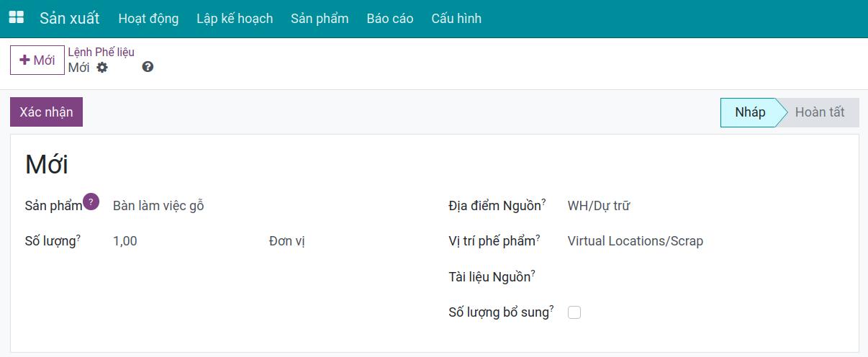
Task: Open the Báo cáo menu
Action: click(x=390, y=19)
